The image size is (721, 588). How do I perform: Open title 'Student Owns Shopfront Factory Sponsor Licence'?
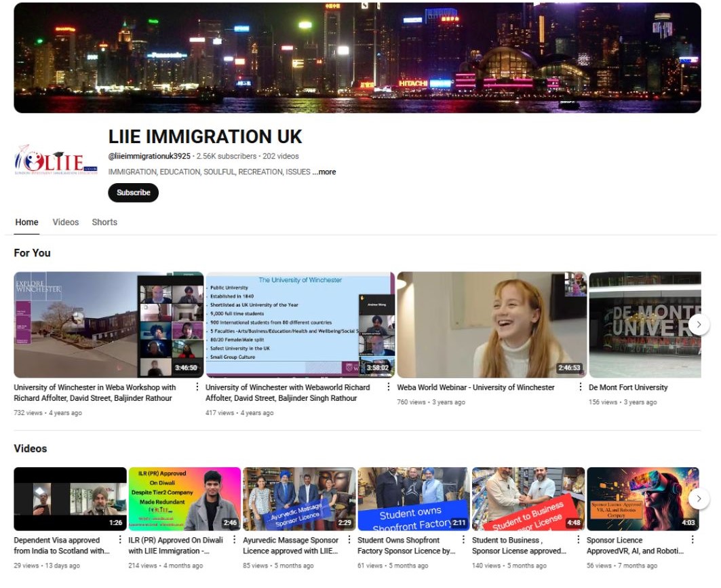point(406,545)
